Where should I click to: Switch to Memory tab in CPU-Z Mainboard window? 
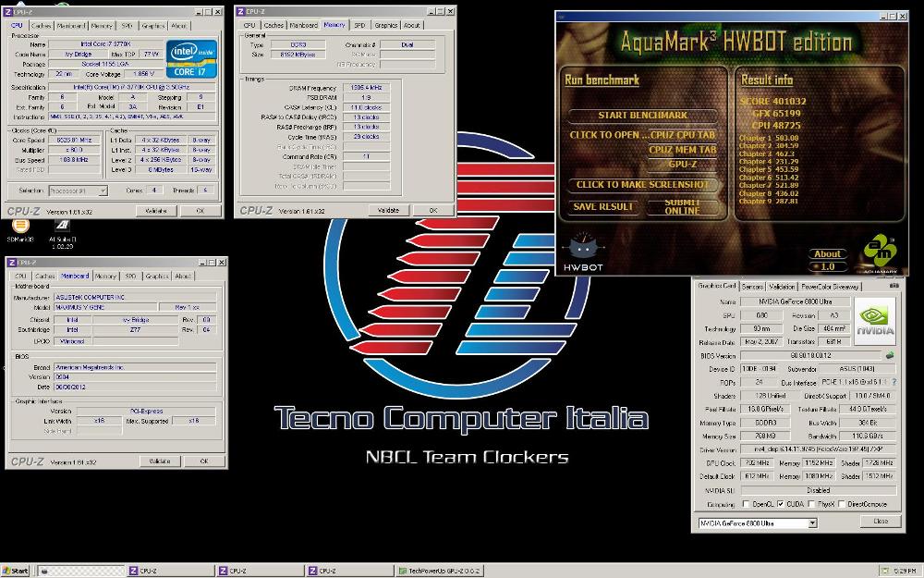click(x=105, y=276)
